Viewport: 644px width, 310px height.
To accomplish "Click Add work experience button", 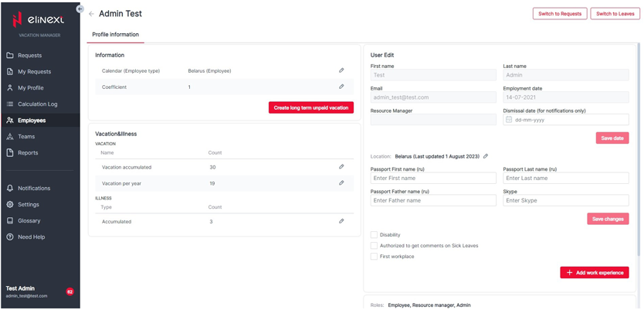I will pos(594,273).
